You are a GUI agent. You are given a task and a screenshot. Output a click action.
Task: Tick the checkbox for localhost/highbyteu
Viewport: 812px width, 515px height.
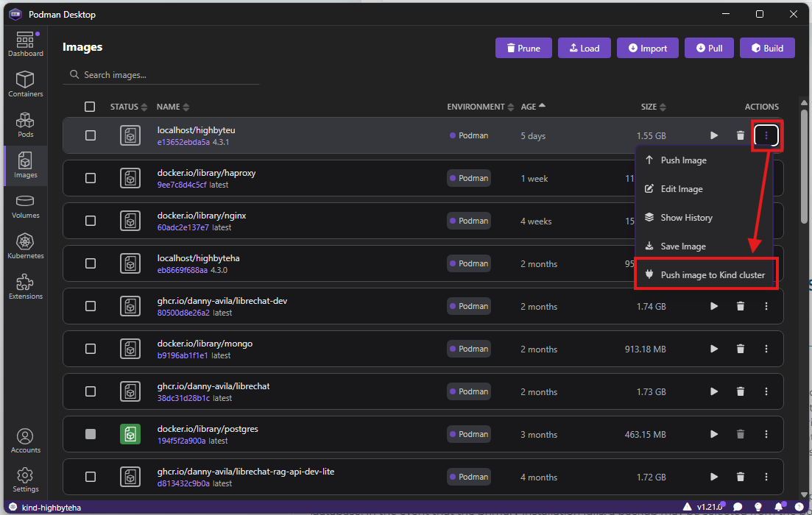(91, 135)
